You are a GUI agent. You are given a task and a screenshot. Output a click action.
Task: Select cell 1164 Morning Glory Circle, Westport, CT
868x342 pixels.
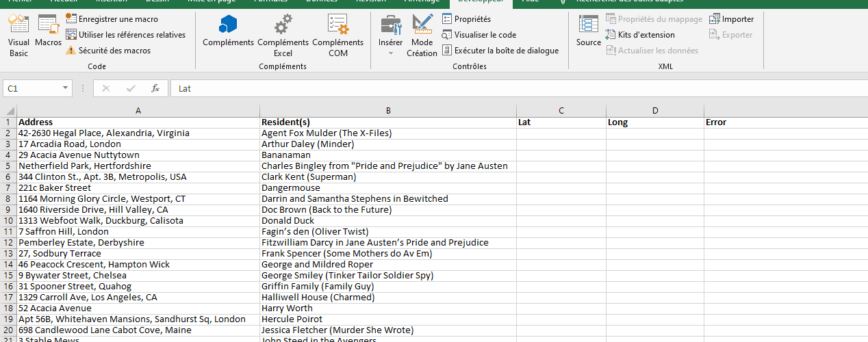tap(138, 199)
